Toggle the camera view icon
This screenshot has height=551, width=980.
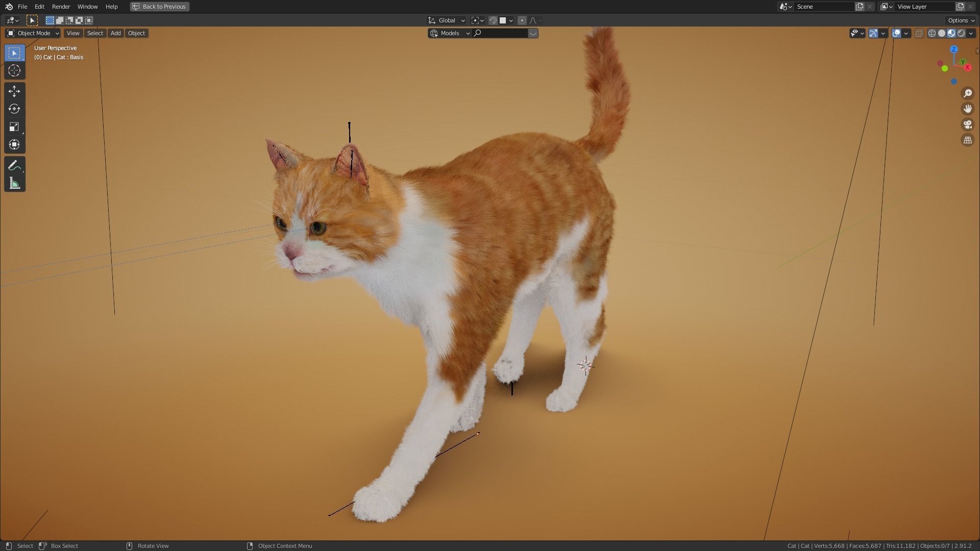pos(967,124)
